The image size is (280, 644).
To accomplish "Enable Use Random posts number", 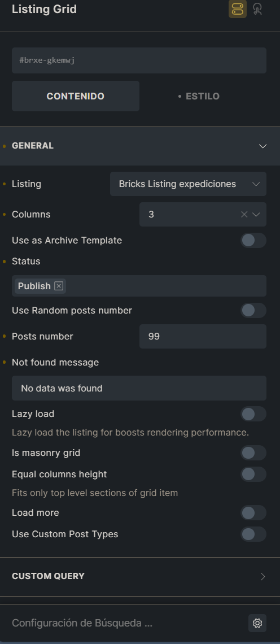I will tap(253, 311).
